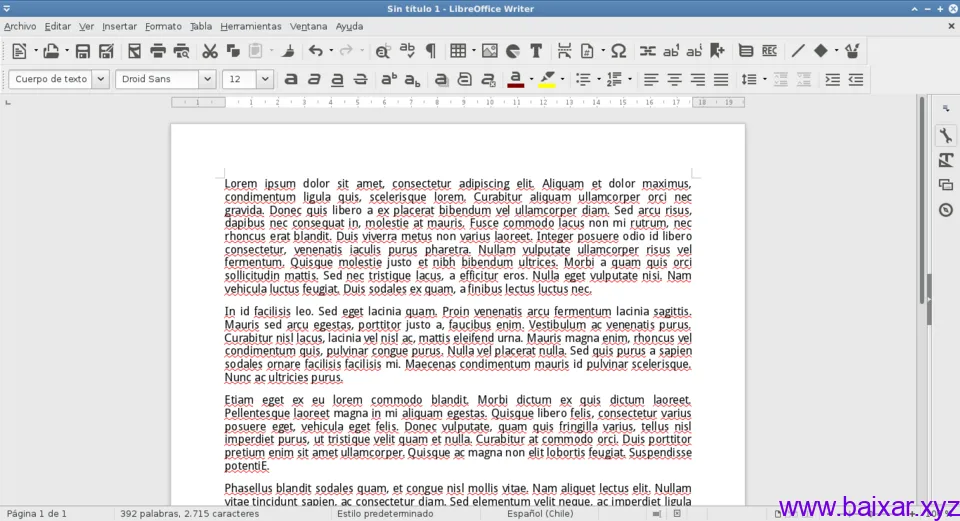The image size is (960, 521).
Task: Save the document with the Save icon
Action: point(83,51)
